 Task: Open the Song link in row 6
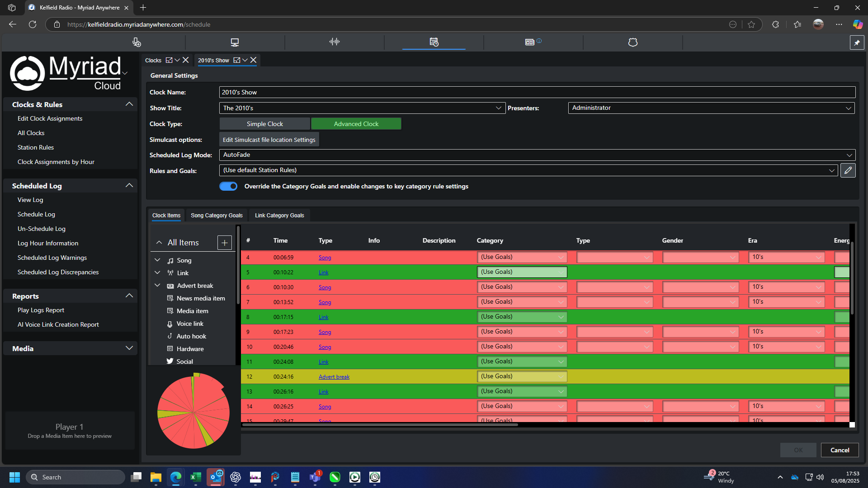click(x=325, y=287)
